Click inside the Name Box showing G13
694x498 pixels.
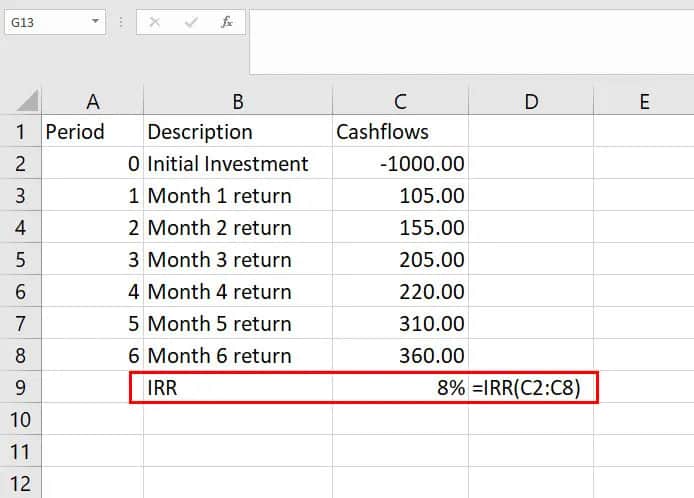point(45,21)
